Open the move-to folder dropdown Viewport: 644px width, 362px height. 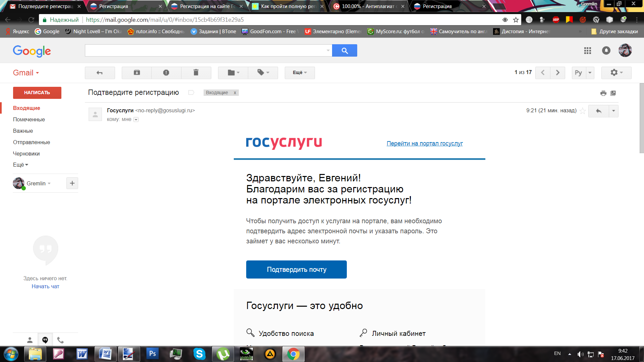[x=233, y=73]
